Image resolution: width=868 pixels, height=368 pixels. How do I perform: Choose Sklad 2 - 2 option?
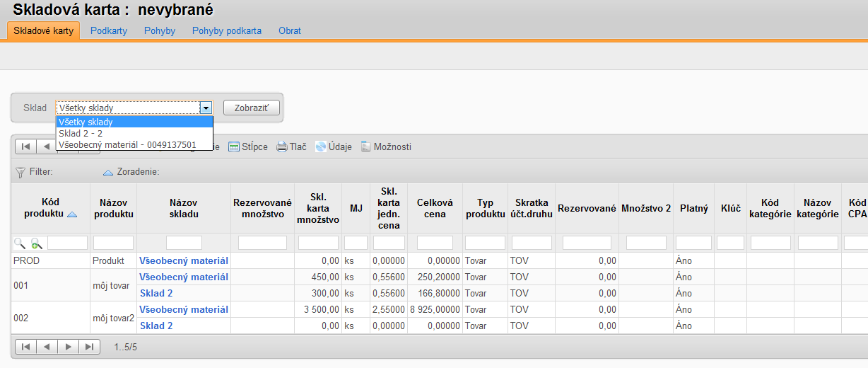click(134, 133)
